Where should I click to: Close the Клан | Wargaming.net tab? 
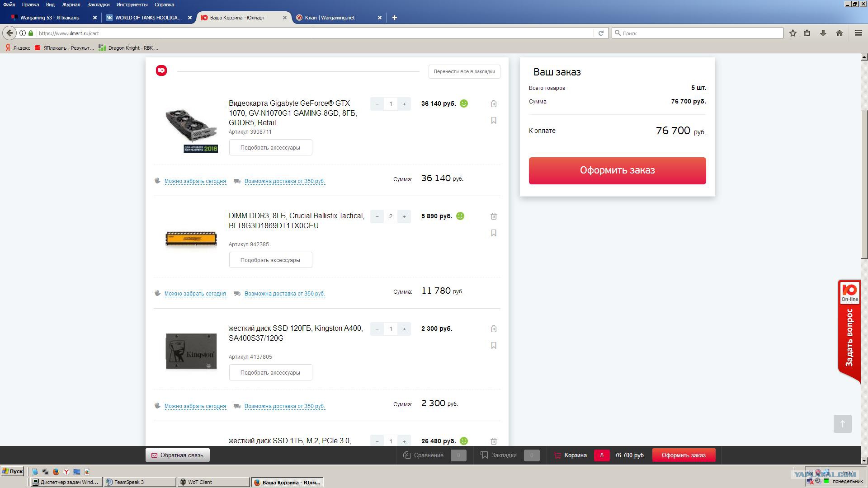pos(380,18)
